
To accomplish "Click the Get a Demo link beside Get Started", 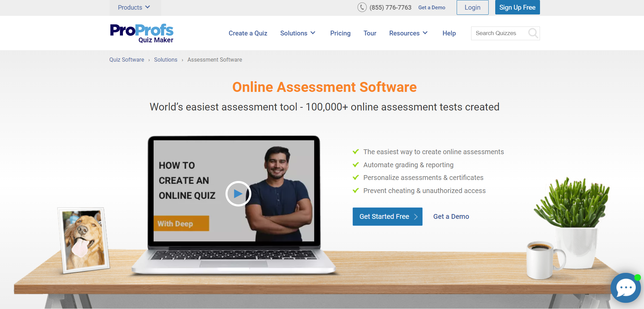I will point(451,217).
